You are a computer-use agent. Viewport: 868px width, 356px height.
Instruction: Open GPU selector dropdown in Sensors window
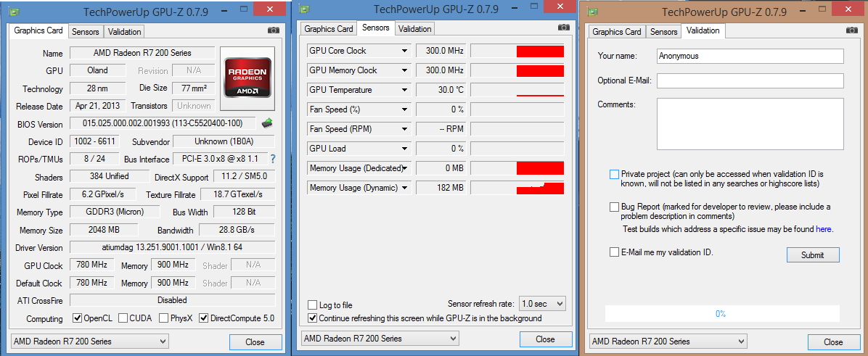pyautogui.click(x=379, y=339)
